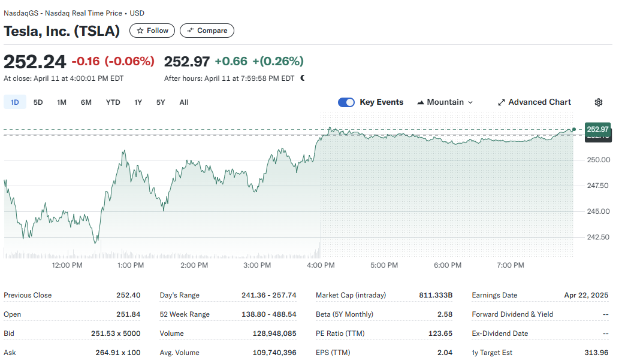This screenshot has width=622, height=364.
Task: Click the closing price 252.24
Action: coord(35,62)
